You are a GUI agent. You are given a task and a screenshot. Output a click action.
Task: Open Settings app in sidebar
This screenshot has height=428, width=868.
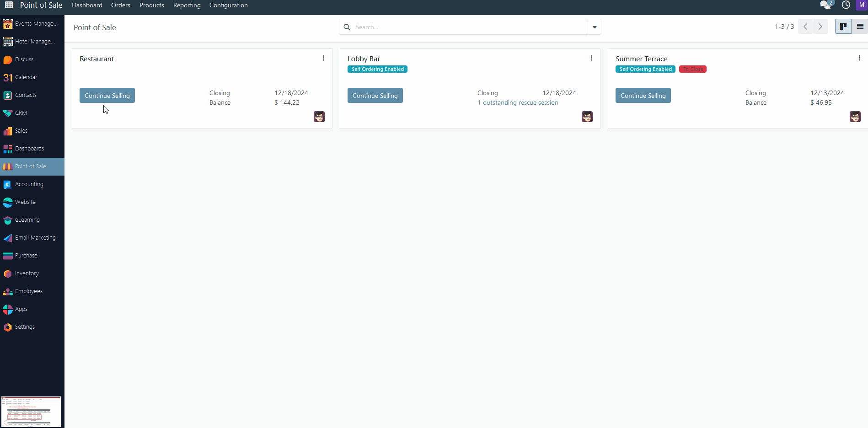point(32,327)
